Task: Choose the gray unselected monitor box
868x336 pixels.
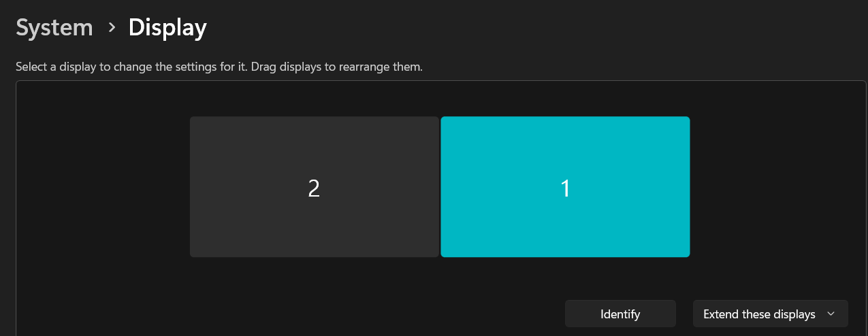Action: [x=314, y=187]
